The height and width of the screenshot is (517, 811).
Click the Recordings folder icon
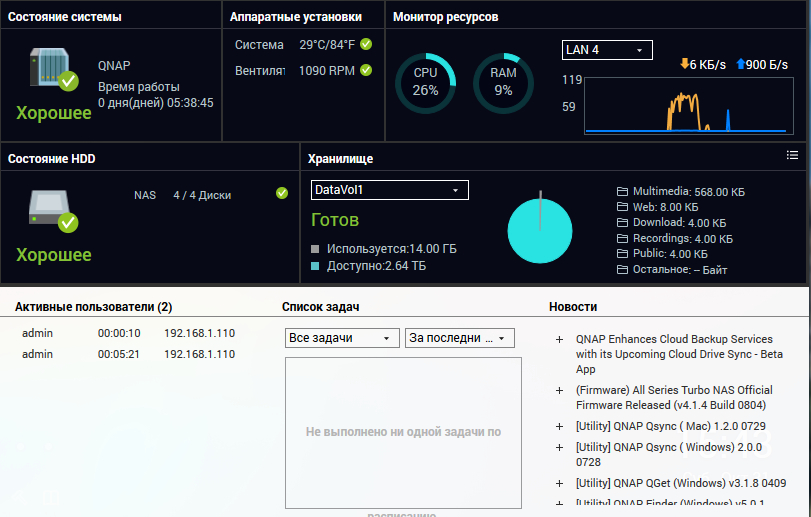tap(623, 239)
